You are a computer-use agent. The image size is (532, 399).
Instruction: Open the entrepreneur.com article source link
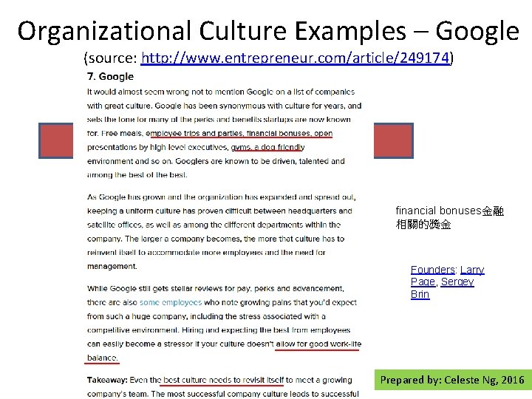pyautogui.click(x=295, y=58)
